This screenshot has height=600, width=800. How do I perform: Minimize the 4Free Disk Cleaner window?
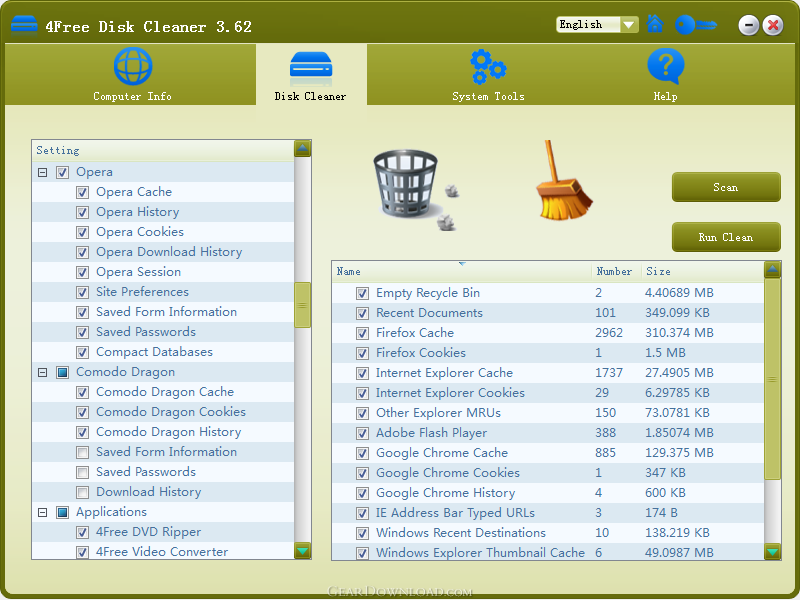(x=748, y=25)
